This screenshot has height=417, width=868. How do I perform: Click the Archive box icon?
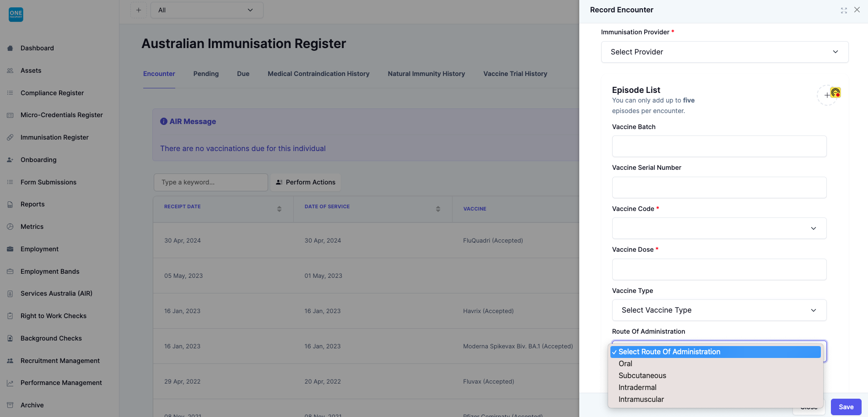click(10, 405)
